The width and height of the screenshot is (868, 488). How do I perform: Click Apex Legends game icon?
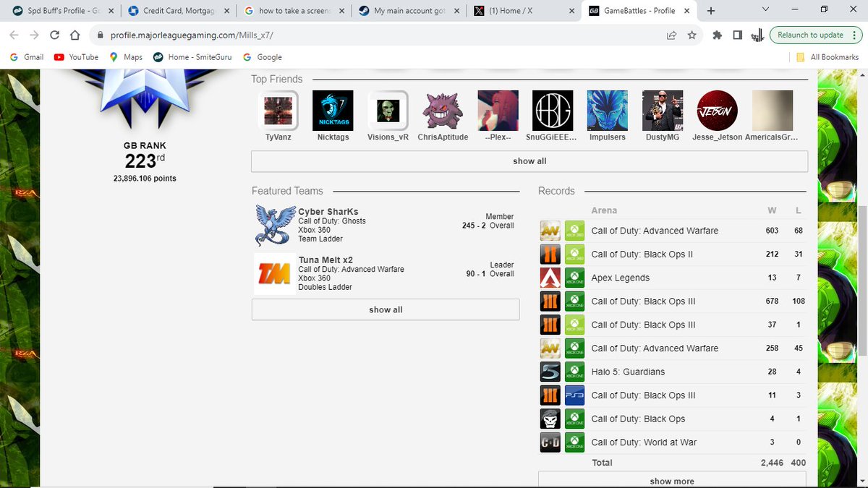[550, 278]
